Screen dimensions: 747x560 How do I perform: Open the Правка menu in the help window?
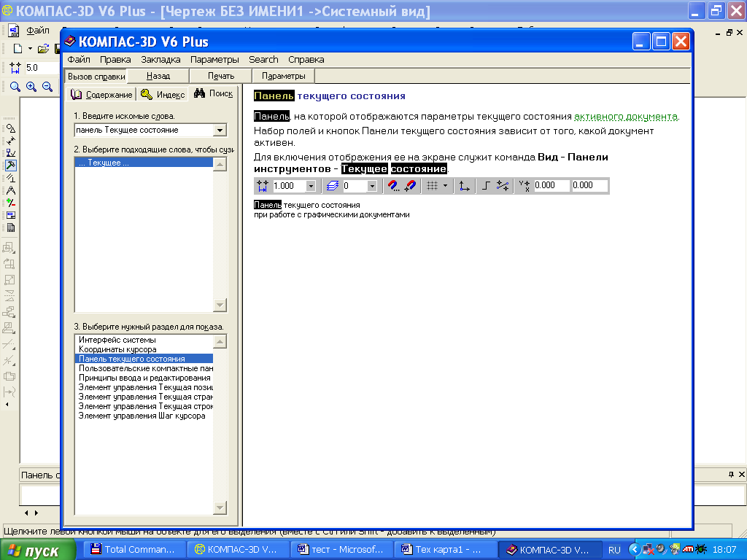pos(115,60)
